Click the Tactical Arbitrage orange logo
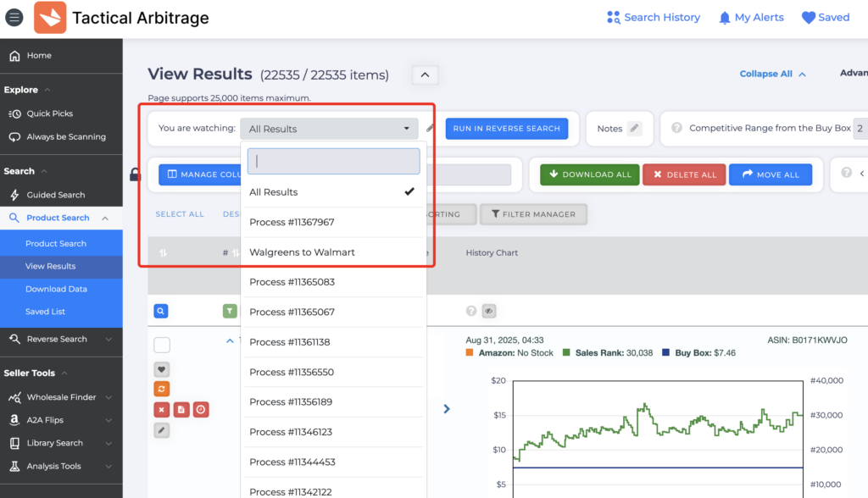 point(50,18)
